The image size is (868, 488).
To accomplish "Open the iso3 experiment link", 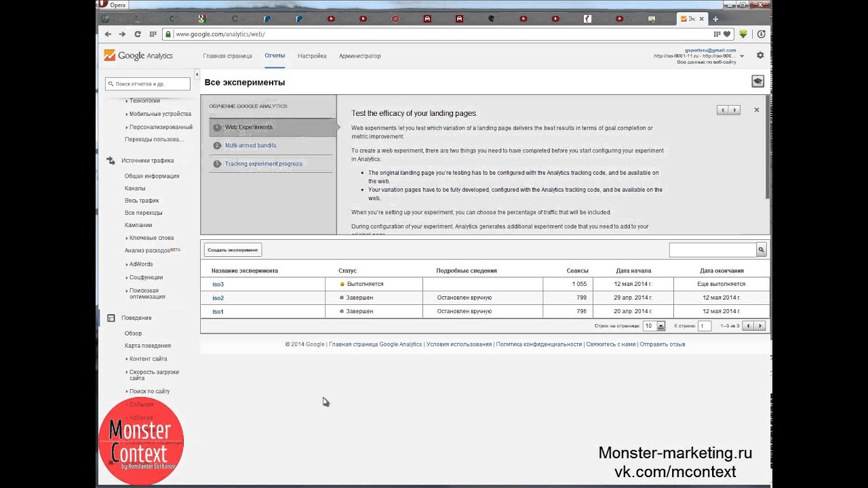I will pyautogui.click(x=218, y=285).
